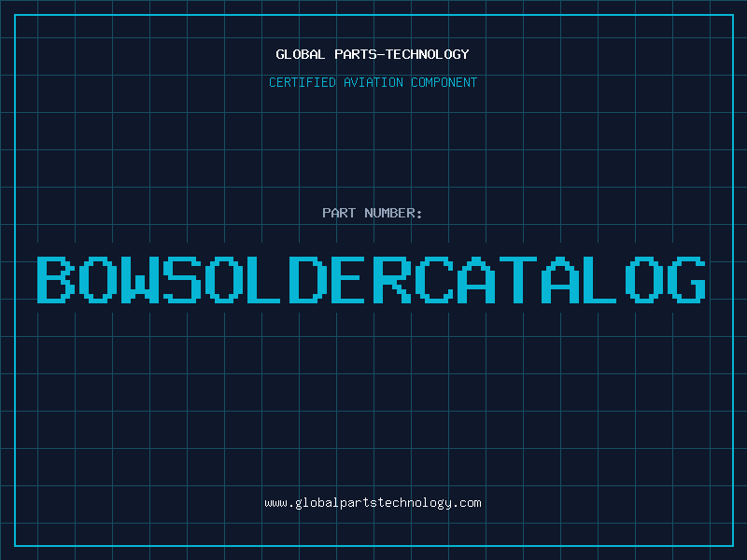Viewport: 747px width, 560px height.
Task: Click the PART NUMBER: label
Action: click(373, 213)
